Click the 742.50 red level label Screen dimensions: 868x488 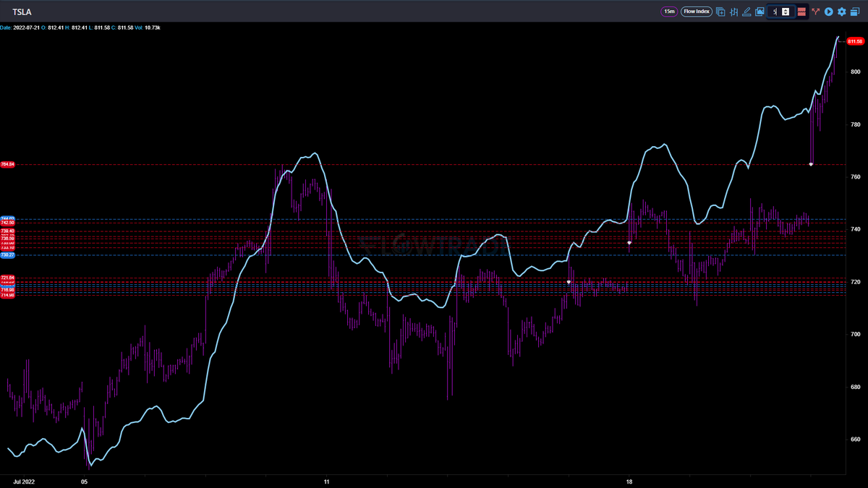[x=8, y=223]
